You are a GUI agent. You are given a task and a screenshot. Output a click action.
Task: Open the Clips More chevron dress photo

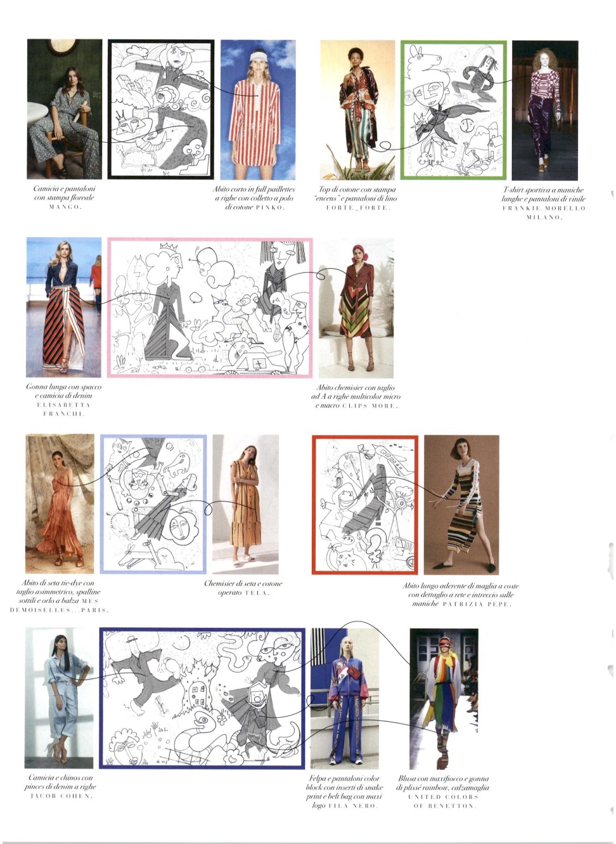356,308
